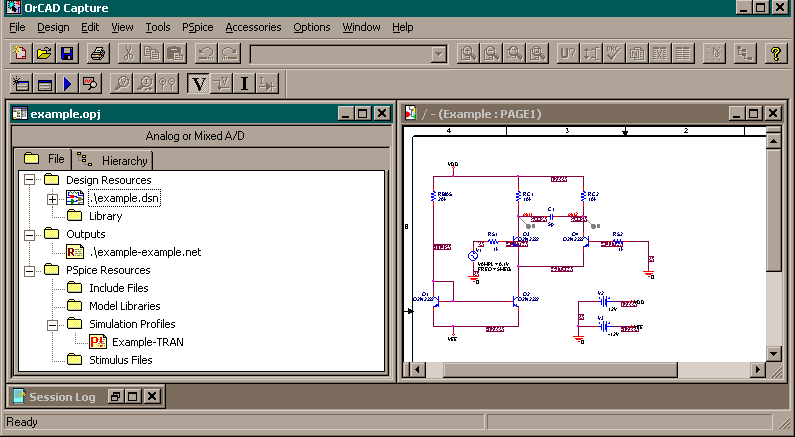The height and width of the screenshot is (437, 795).
Task: Run PSpice simulation with blue play arrow
Action: click(67, 84)
